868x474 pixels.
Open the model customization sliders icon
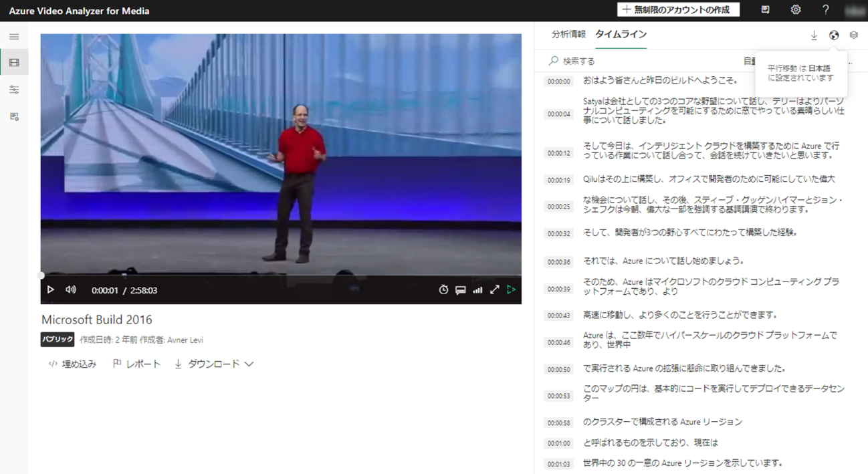pos(14,90)
